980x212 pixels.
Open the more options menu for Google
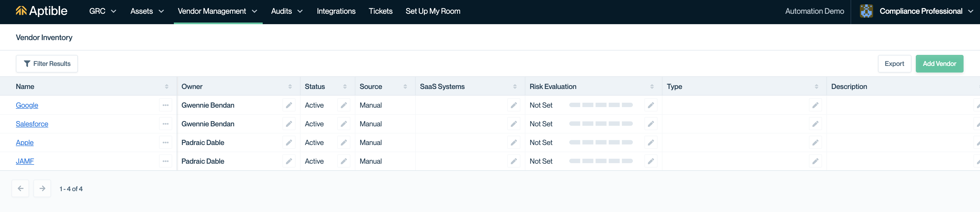(166, 105)
